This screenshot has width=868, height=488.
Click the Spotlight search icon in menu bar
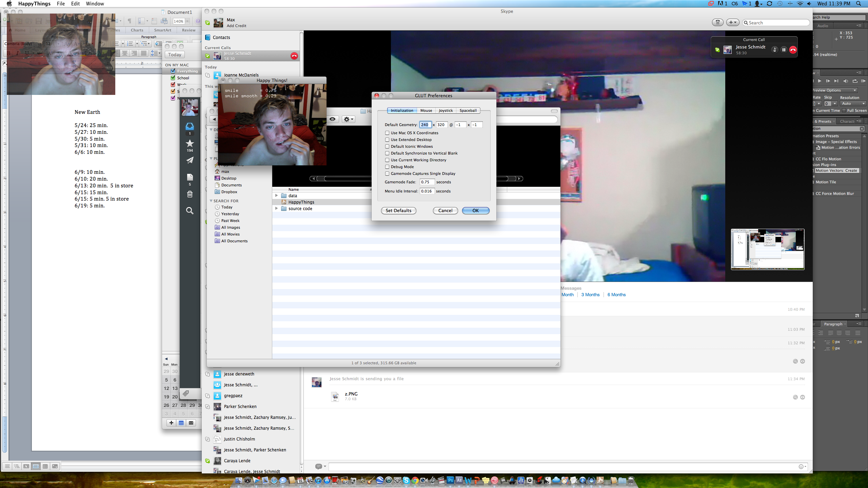tap(859, 4)
